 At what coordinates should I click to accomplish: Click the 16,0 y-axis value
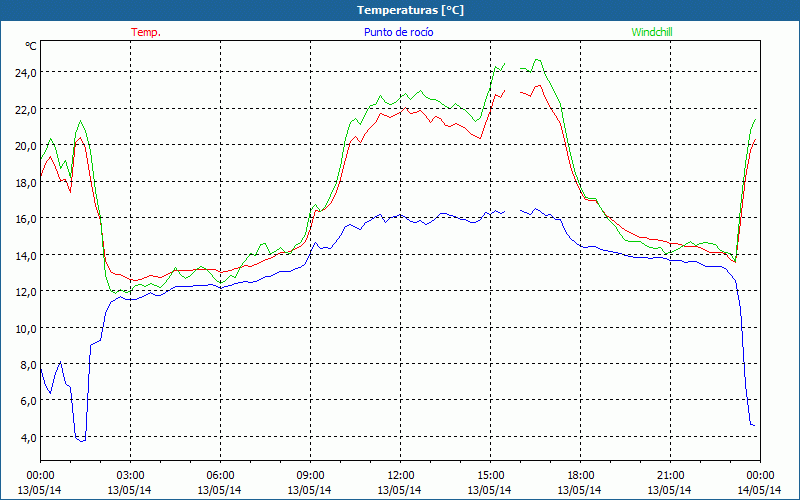(26, 219)
